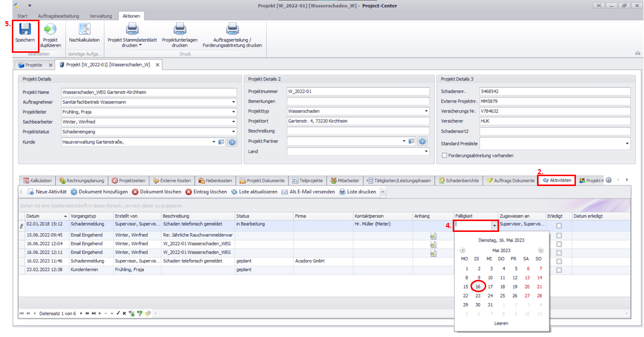Click the Projekt duplizieren icon
Image resolution: width=644 pixels, height=337 pixels.
[50, 30]
